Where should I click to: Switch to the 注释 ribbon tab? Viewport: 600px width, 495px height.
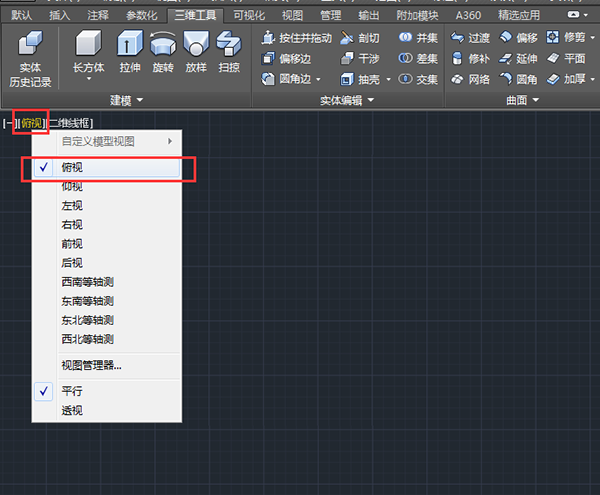click(x=98, y=15)
